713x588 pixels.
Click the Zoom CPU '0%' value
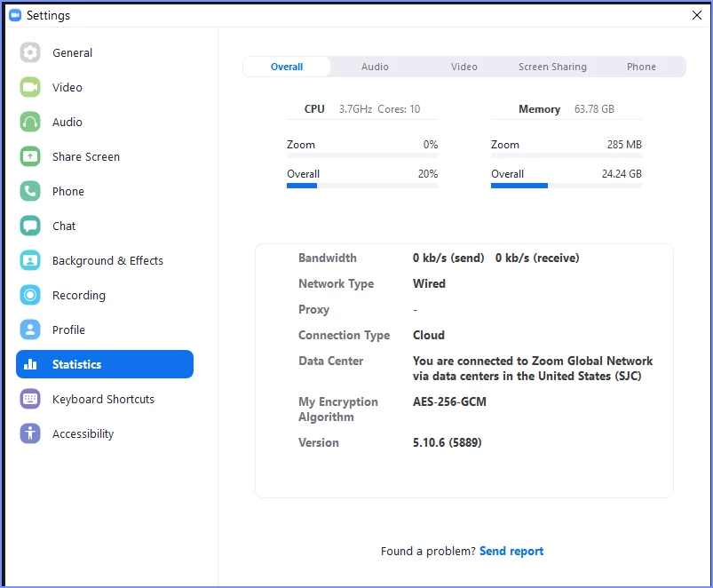(430, 145)
